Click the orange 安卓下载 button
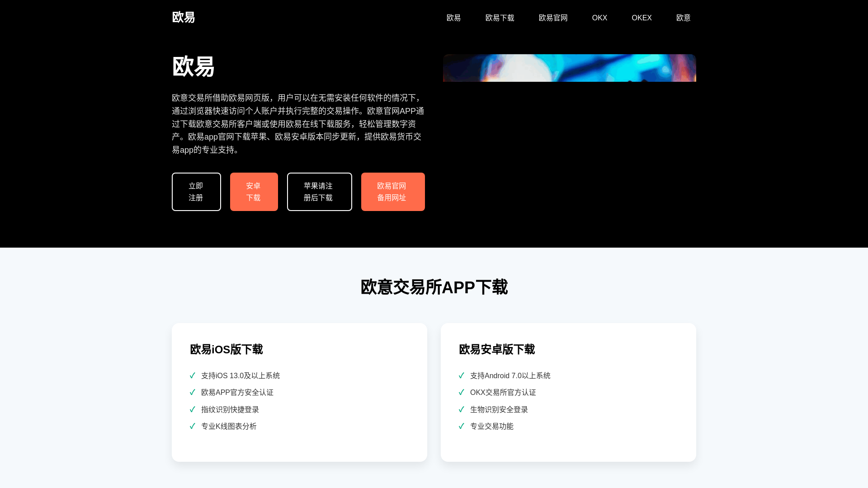 (254, 192)
